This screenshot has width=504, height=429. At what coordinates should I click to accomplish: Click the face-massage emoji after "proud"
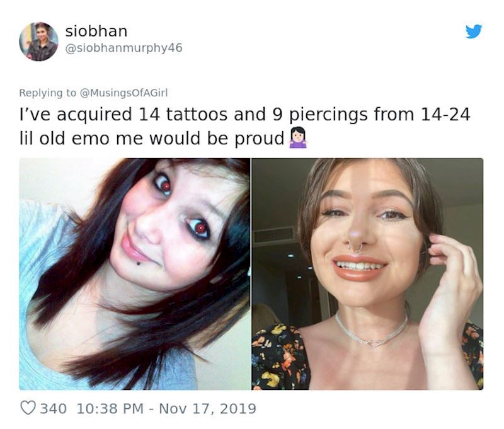coord(297,137)
